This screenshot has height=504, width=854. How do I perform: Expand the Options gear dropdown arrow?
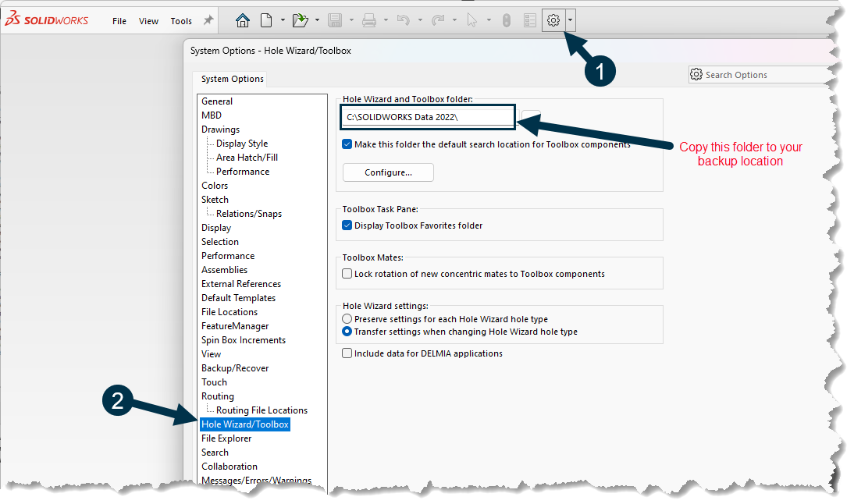[570, 21]
